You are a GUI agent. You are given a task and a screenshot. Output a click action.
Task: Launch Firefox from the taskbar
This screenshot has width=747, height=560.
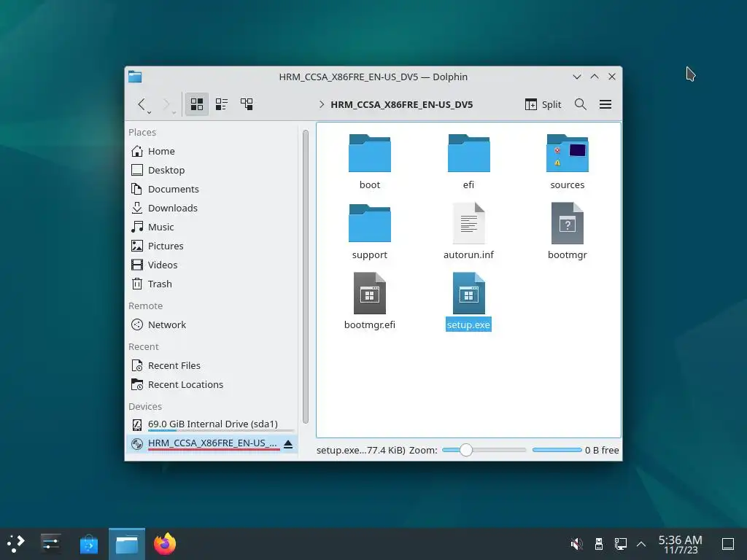165,544
